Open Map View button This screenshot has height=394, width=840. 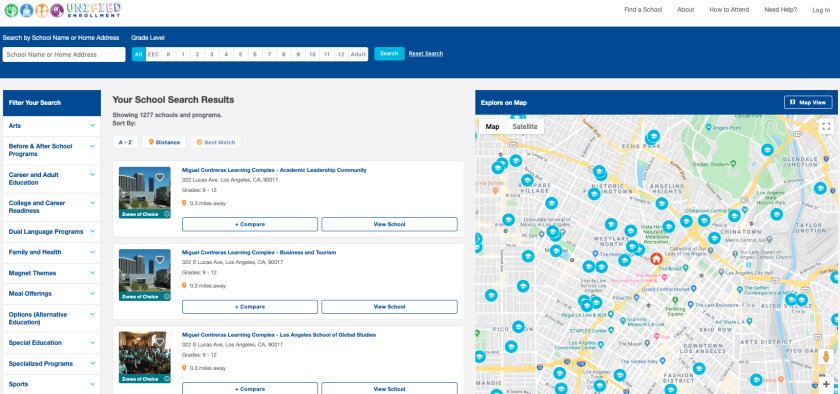808,102
